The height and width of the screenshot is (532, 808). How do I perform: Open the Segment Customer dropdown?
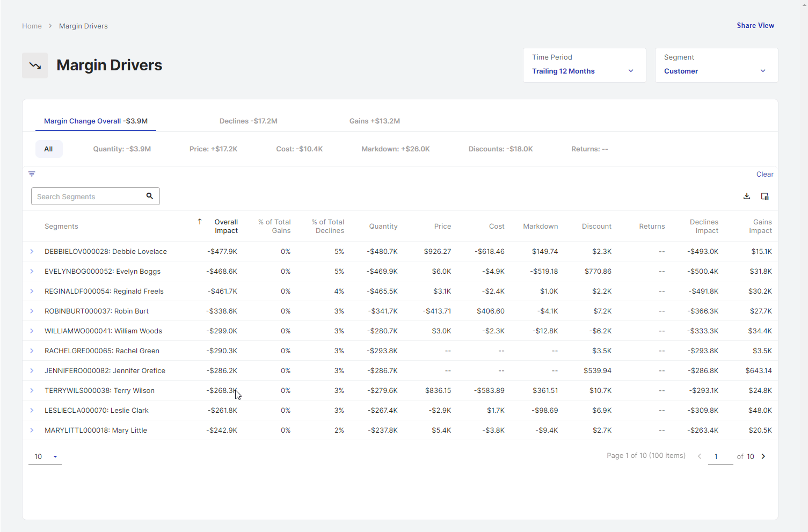point(716,65)
